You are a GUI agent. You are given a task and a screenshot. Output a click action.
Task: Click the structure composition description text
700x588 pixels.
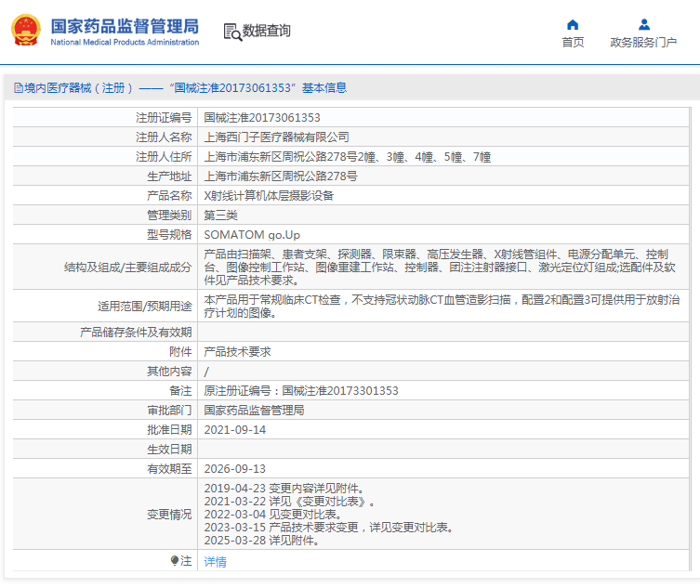[x=440, y=268]
